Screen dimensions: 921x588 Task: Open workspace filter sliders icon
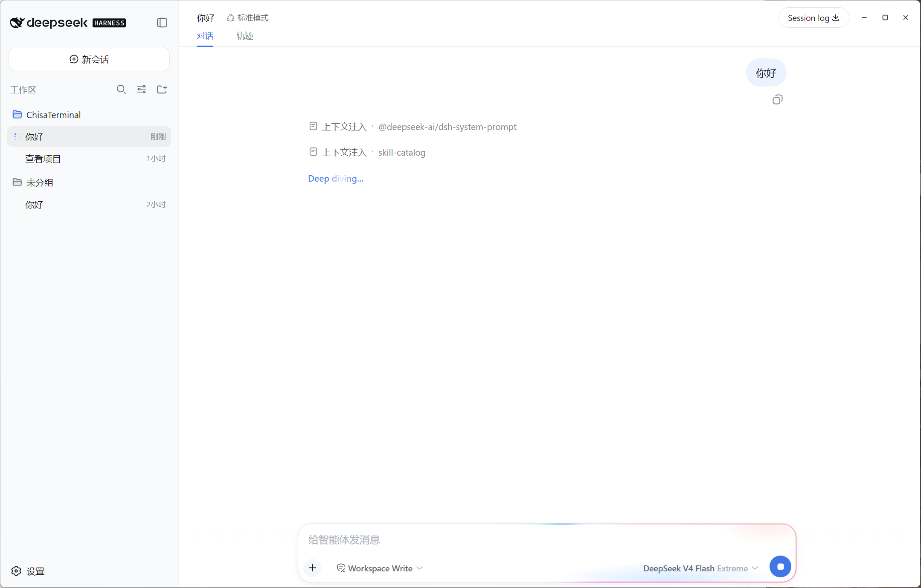[142, 90]
